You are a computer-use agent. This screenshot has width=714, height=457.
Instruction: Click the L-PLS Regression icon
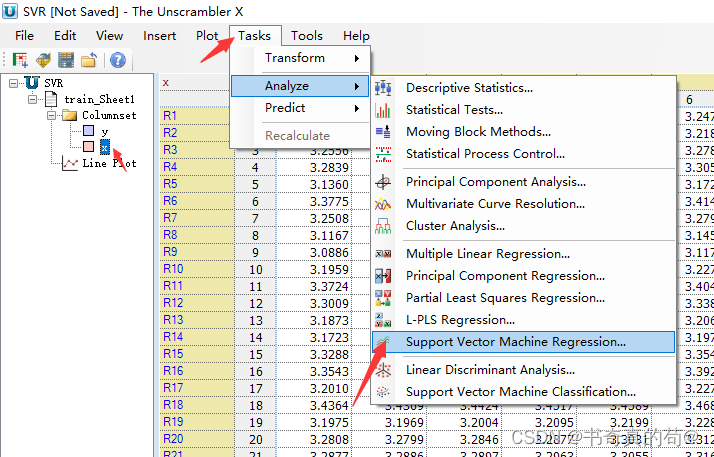pyautogui.click(x=383, y=320)
